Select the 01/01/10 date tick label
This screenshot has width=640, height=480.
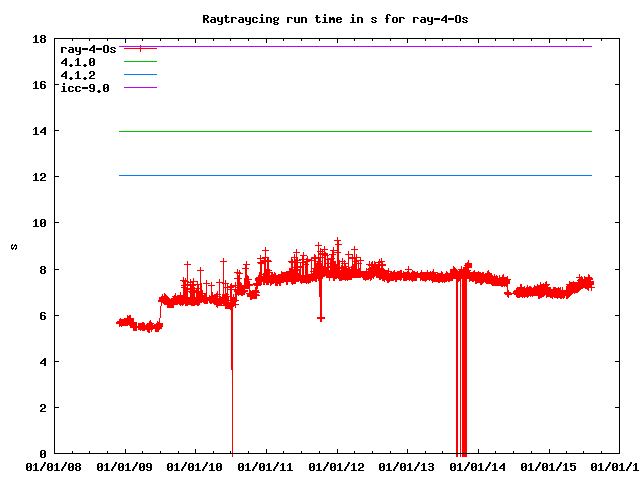[x=196, y=466]
